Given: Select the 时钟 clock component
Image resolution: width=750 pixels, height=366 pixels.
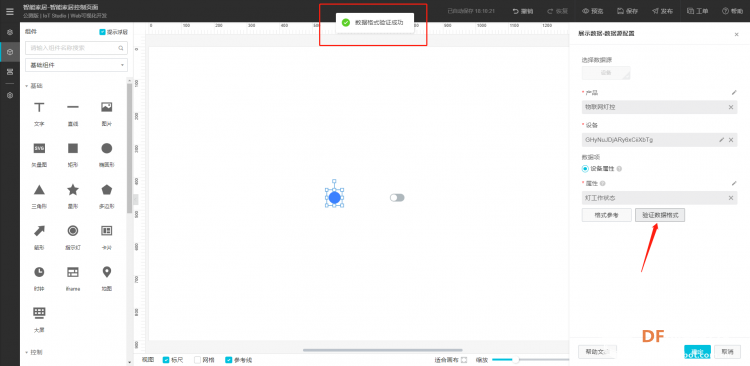Looking at the screenshot, I should [39, 278].
